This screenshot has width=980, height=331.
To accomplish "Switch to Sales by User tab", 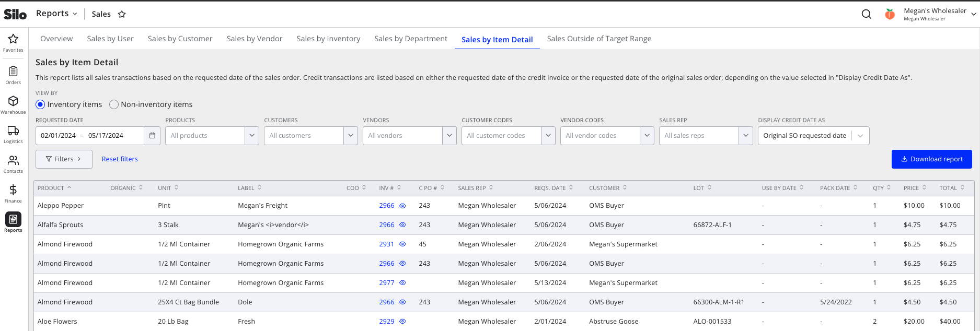I will tap(110, 39).
